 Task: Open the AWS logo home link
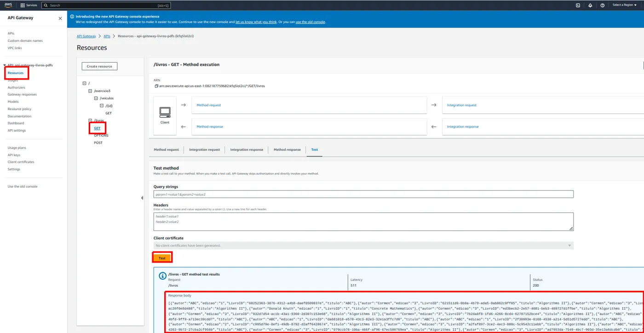tap(8, 5)
